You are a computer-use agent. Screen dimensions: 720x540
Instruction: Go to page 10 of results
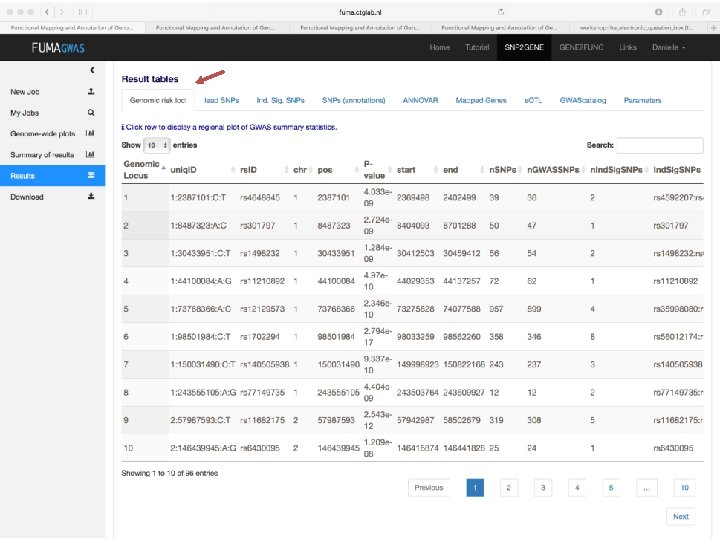(685, 488)
